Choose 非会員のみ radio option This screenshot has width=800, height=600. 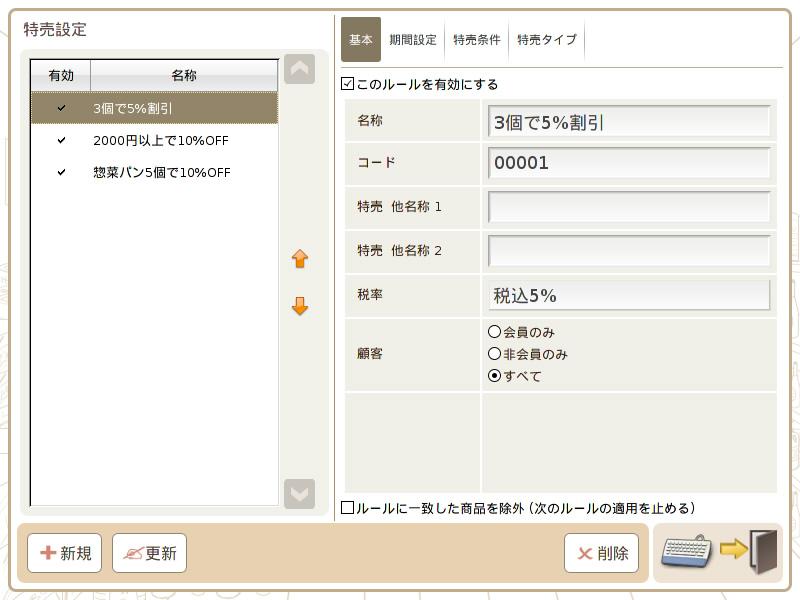pyautogui.click(x=494, y=354)
